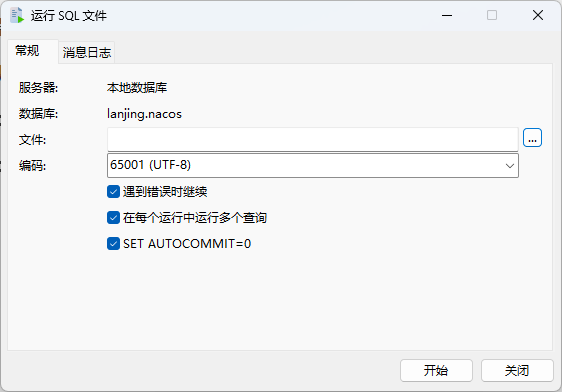Expand the encoding dropdown arrow

point(510,166)
